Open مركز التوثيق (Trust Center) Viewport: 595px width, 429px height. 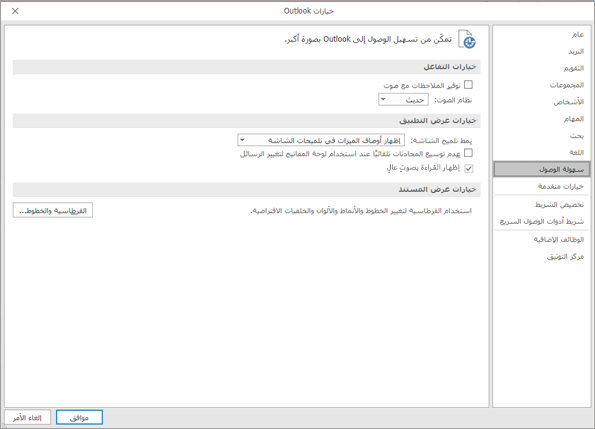(565, 256)
